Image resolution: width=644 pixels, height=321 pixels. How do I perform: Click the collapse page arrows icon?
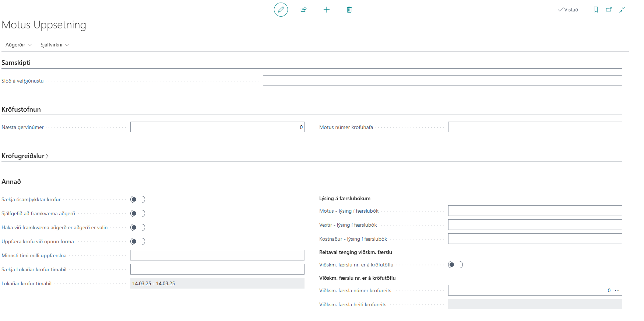click(x=622, y=10)
